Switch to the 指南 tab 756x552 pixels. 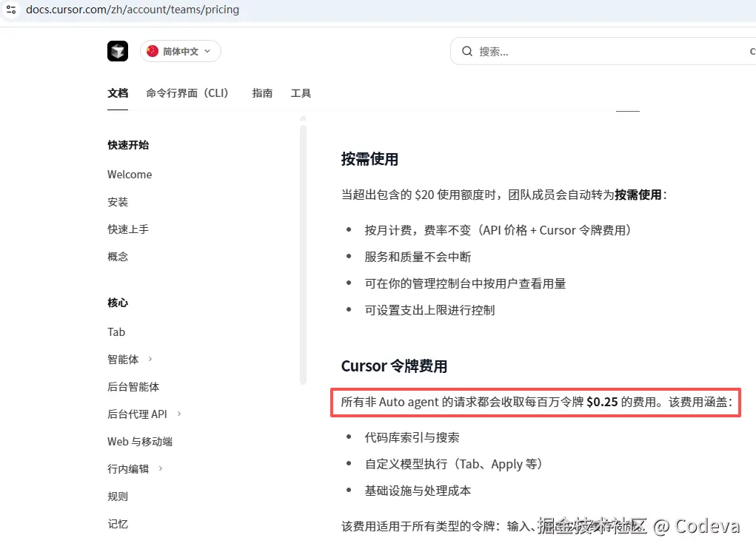(262, 93)
